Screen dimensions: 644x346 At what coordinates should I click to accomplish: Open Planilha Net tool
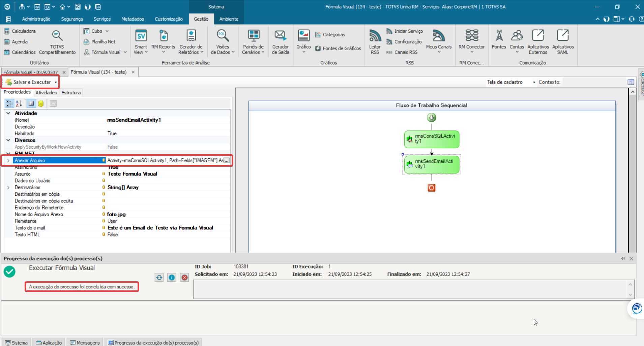tap(99, 42)
